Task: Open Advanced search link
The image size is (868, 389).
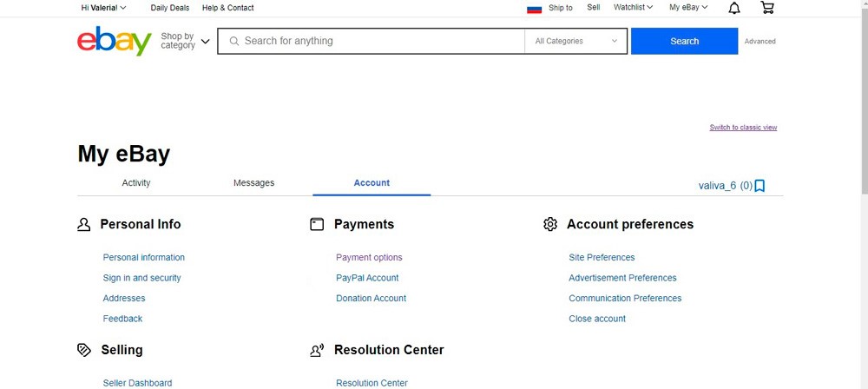Action: (760, 41)
